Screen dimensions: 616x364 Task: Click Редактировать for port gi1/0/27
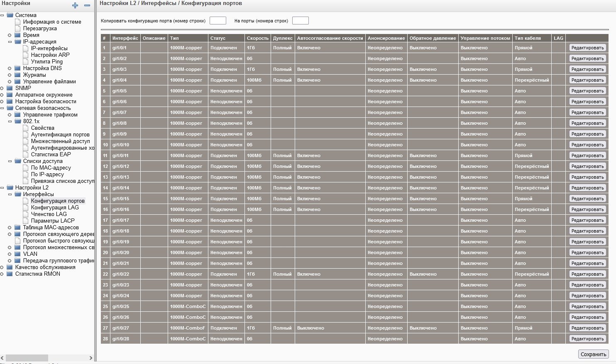(587, 328)
